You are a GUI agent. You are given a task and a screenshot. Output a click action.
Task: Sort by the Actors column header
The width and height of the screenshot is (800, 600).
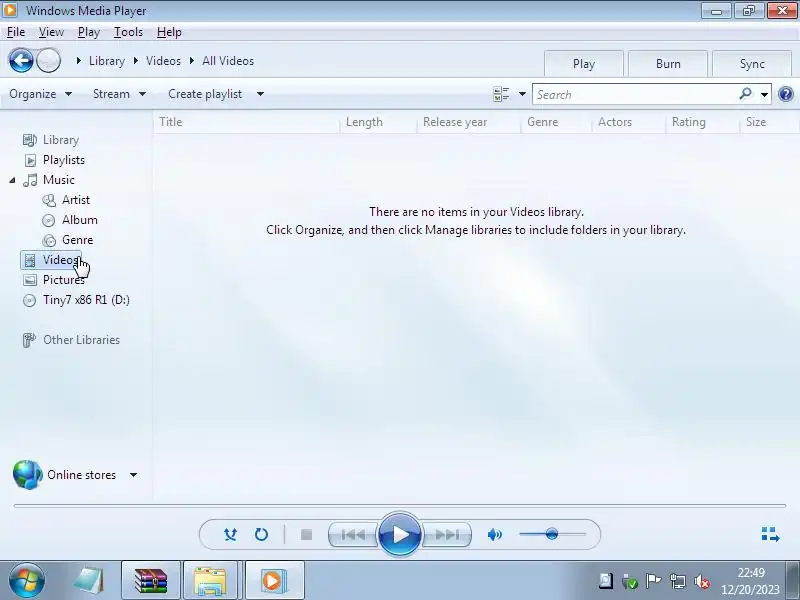[x=629, y=122]
